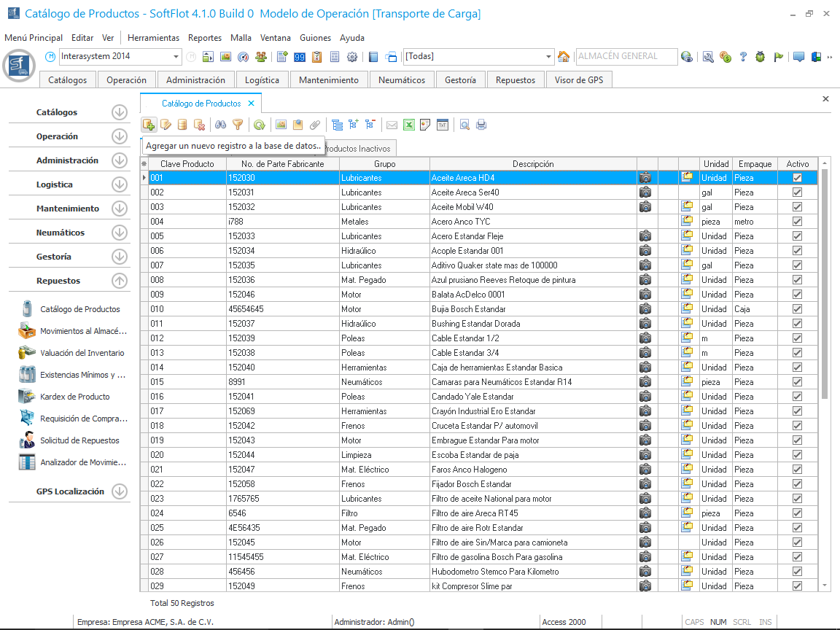Toggle Activo checkbox for product 015
Screen dimensions: 840x630
coord(797,382)
